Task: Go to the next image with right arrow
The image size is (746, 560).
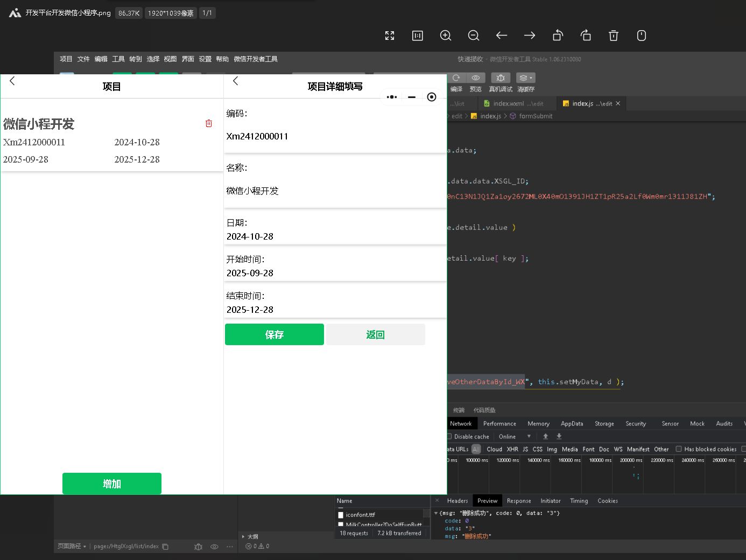Action: point(530,36)
